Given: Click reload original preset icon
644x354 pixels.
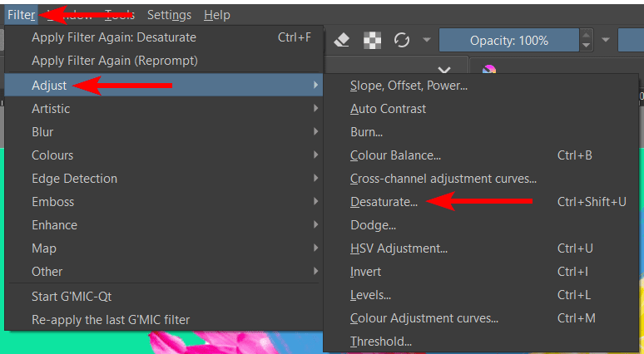Looking at the screenshot, I should (x=403, y=40).
